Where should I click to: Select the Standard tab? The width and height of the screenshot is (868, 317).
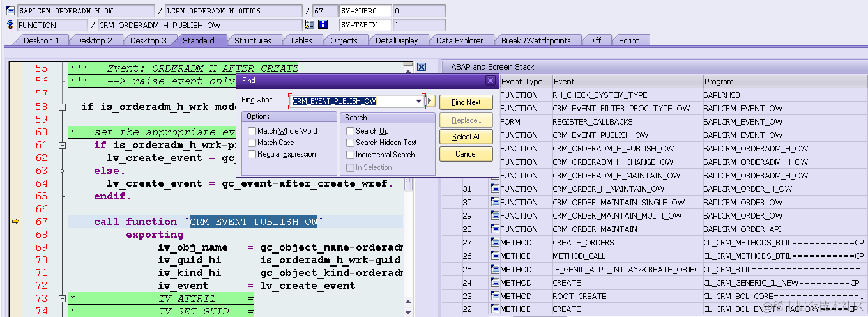coord(198,40)
